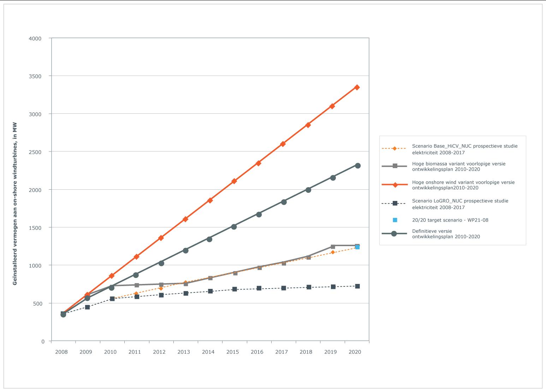Click the 4000 value on the y-axis
Viewport: 546px width, 392px height.
(35, 38)
